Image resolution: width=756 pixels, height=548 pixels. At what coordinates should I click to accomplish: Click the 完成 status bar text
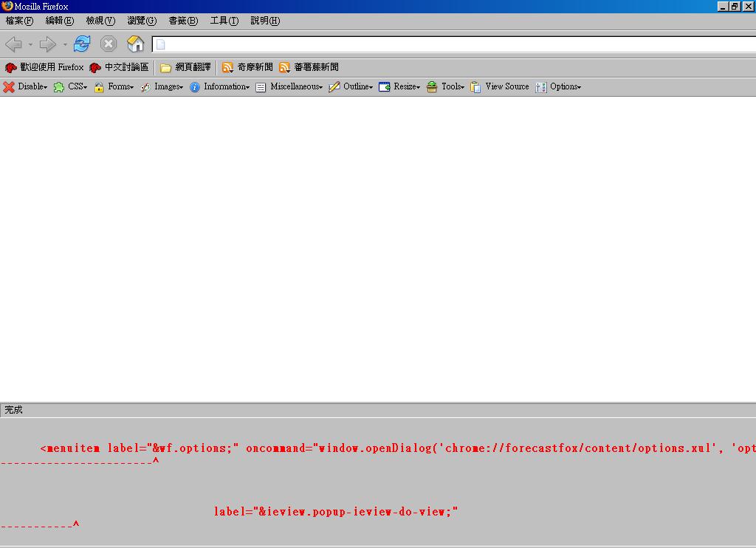pos(13,410)
